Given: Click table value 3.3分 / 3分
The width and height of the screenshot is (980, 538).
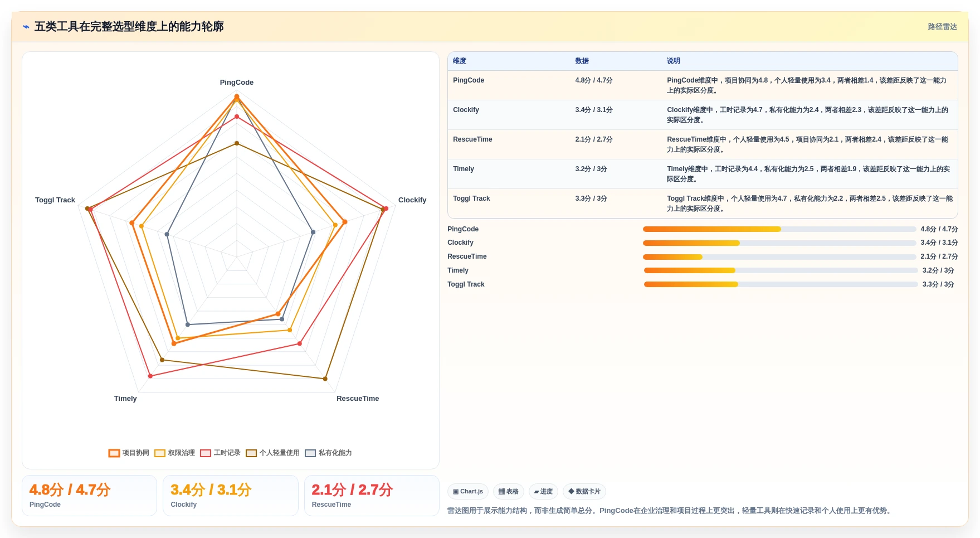Looking at the screenshot, I should tap(591, 198).
